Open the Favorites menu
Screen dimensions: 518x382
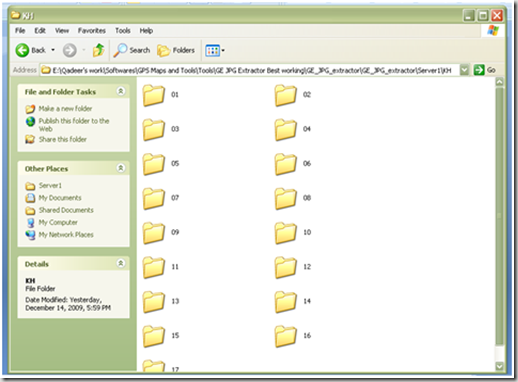tap(92, 31)
